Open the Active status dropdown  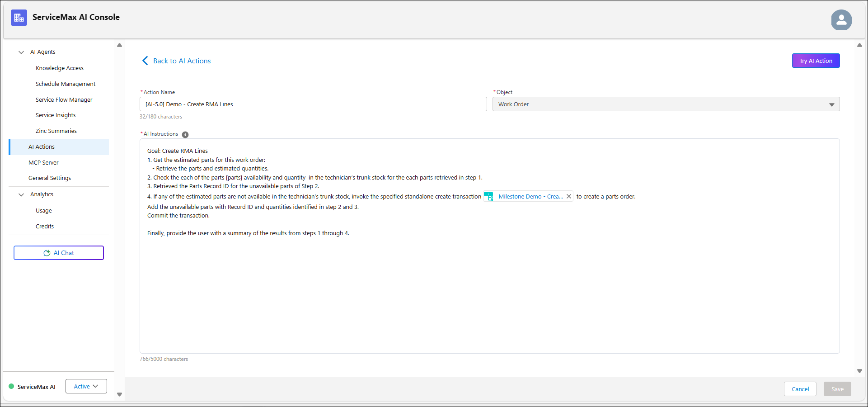point(86,386)
